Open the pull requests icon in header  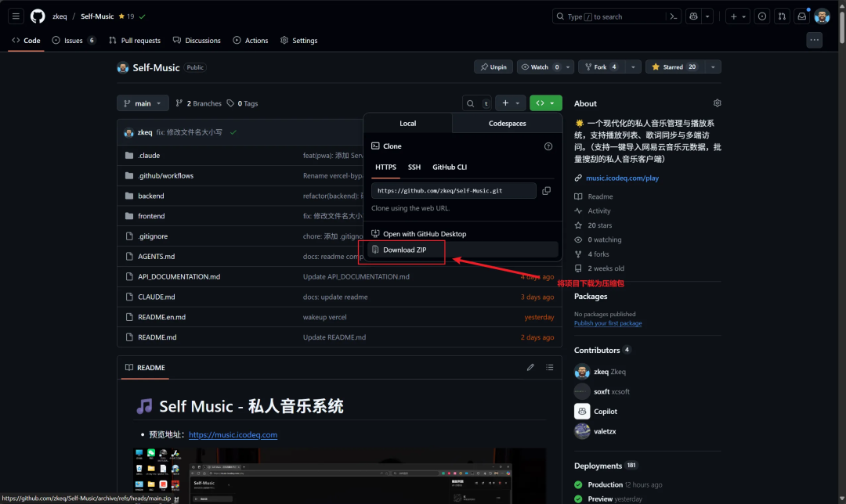pyautogui.click(x=782, y=16)
